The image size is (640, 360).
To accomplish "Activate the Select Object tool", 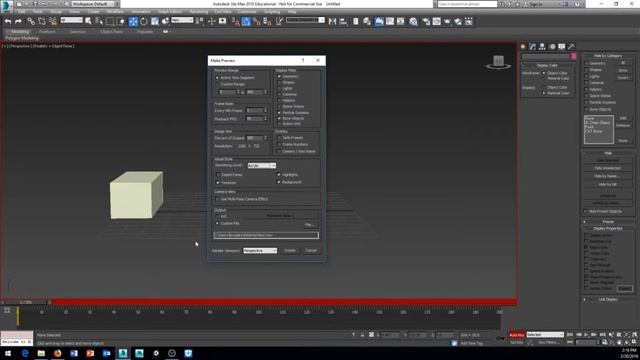I will [x=89, y=21].
